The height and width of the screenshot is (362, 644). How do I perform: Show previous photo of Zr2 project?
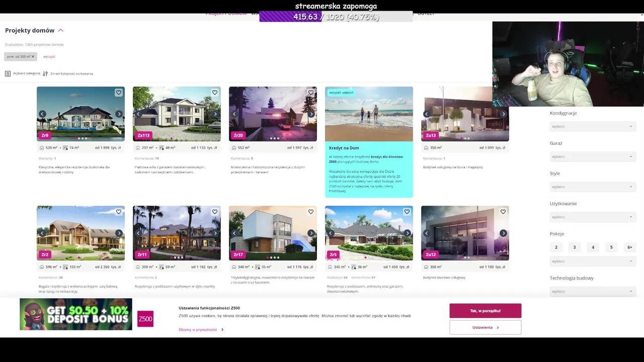pos(42,233)
